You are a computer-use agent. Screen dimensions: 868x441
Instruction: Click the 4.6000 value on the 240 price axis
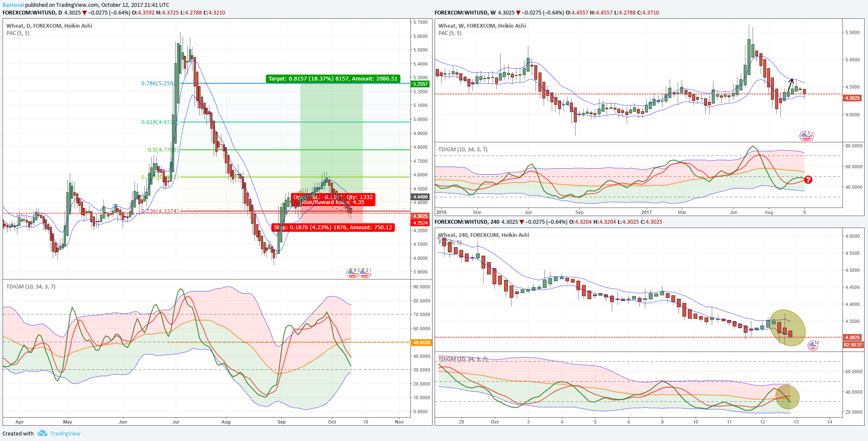pyautogui.click(x=852, y=236)
